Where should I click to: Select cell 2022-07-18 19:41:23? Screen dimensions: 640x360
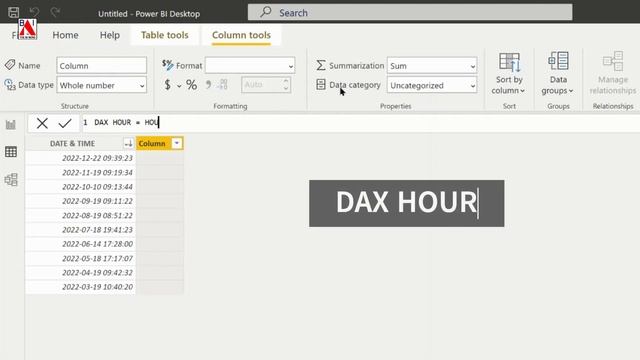coord(80,229)
